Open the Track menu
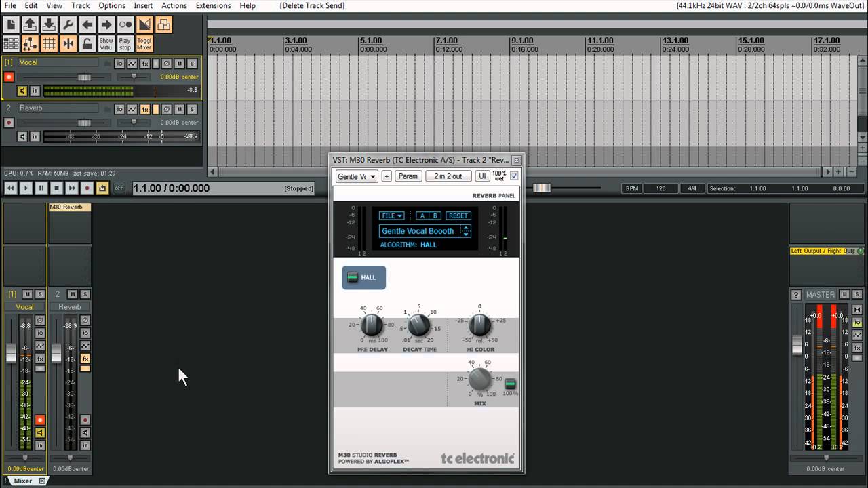The height and width of the screenshot is (488, 868). coord(80,5)
